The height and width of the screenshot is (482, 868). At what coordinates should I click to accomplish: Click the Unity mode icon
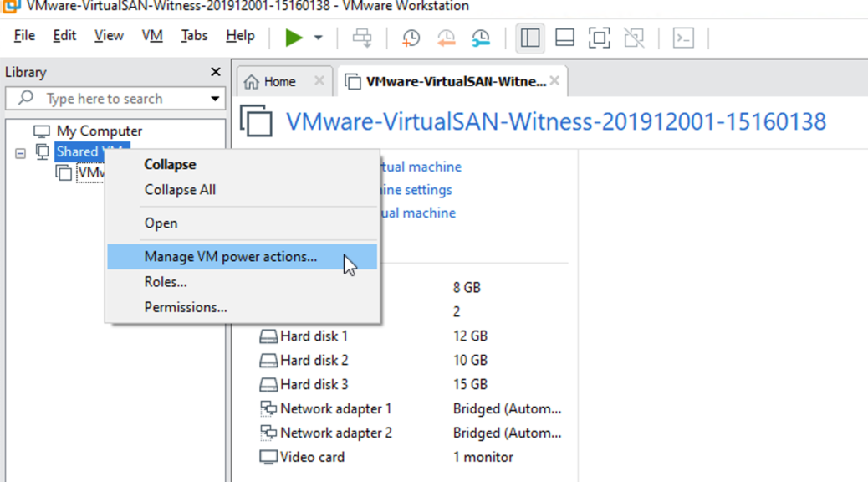point(634,37)
